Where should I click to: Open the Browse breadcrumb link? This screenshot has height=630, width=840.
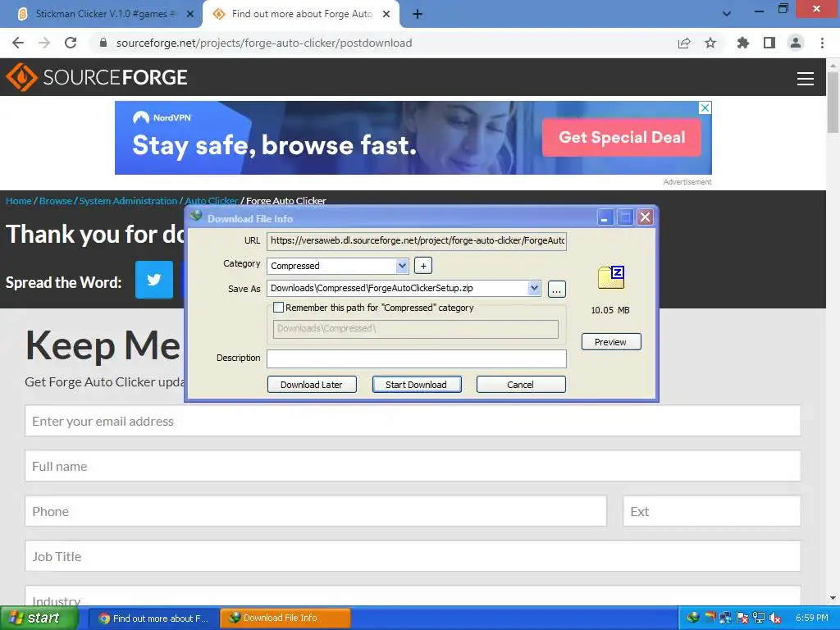[56, 201]
